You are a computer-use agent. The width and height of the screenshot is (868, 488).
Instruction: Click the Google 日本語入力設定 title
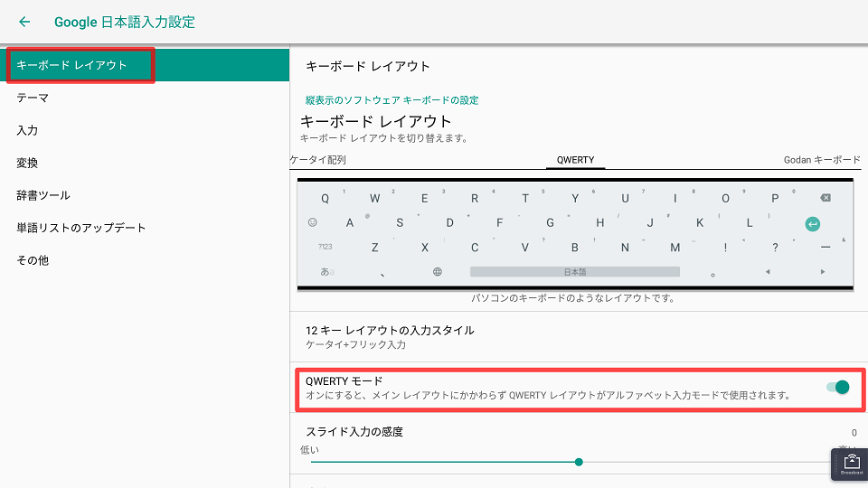pos(125,22)
